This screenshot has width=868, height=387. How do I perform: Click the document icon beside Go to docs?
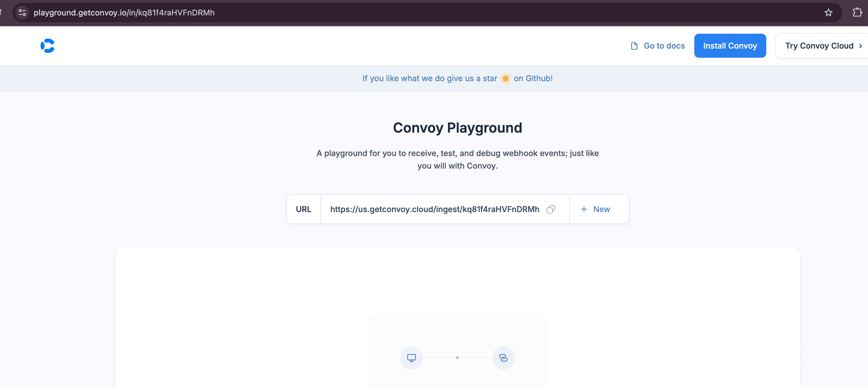(x=634, y=46)
